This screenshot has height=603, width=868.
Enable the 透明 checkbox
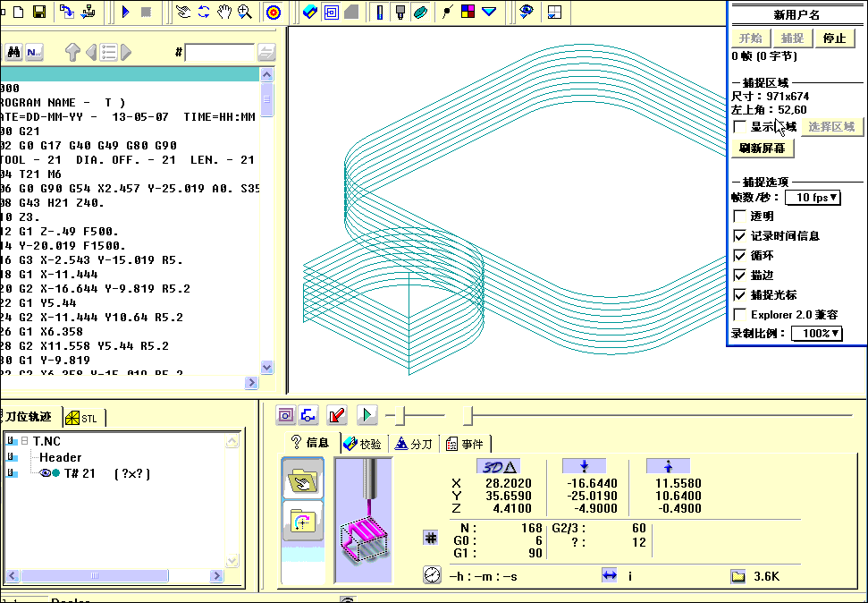pyautogui.click(x=739, y=217)
